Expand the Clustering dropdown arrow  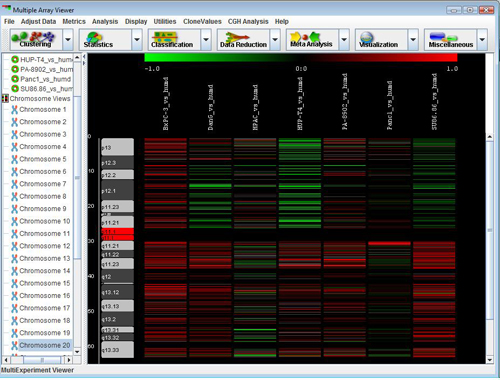click(x=68, y=40)
